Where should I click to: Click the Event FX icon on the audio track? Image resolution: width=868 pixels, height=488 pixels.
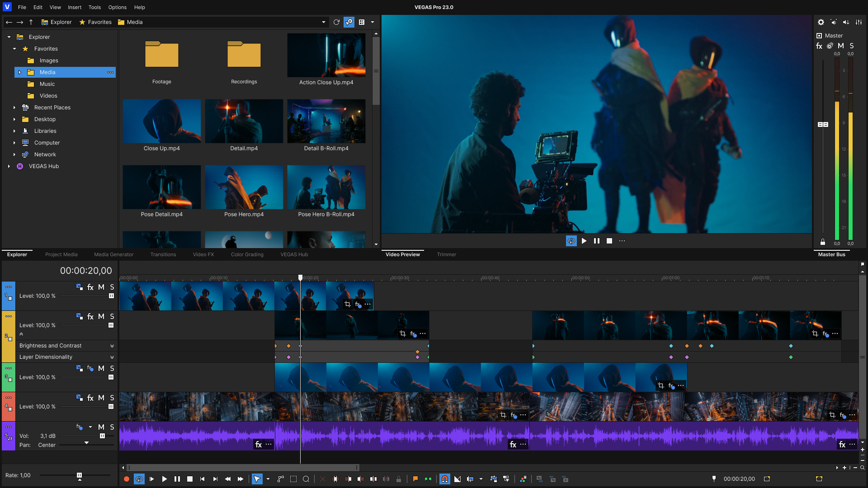click(x=259, y=444)
